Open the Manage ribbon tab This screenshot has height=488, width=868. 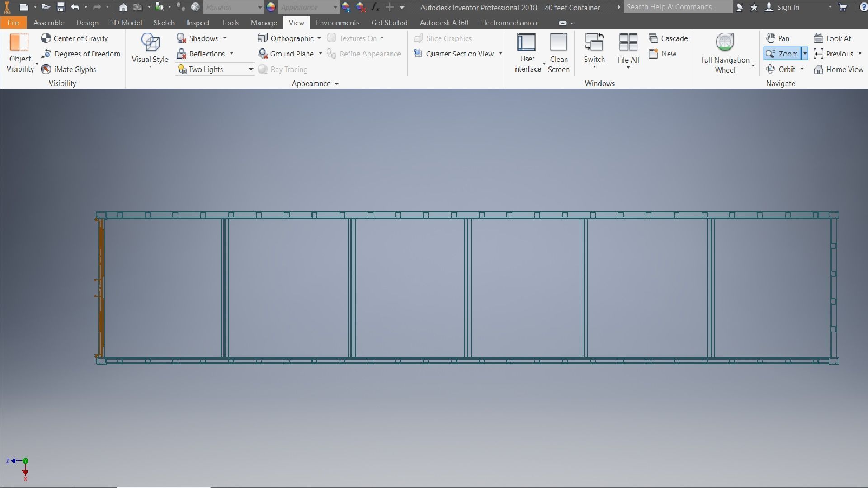(264, 23)
